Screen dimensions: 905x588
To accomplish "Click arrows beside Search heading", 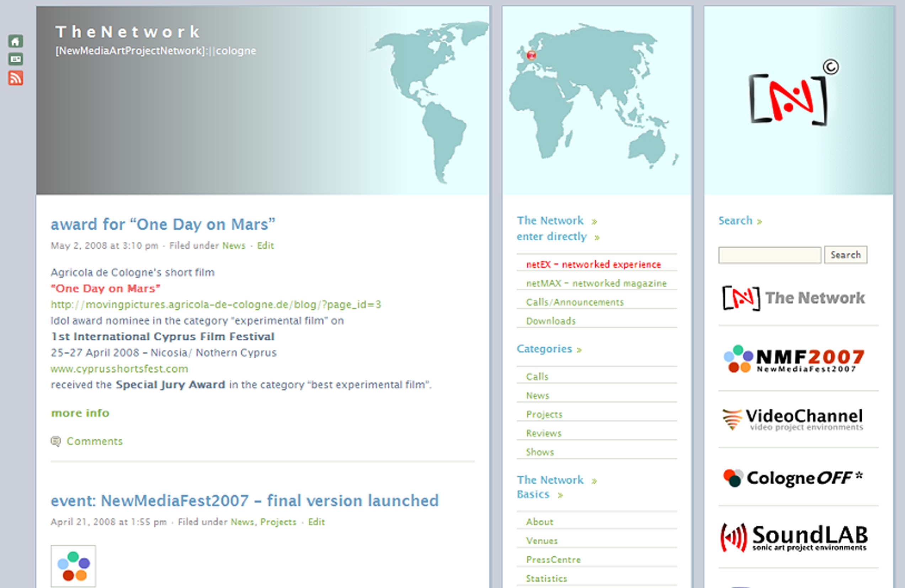I will [759, 222].
